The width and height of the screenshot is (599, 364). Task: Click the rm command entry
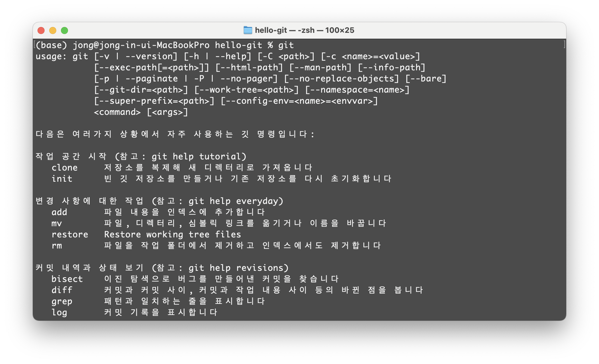click(57, 246)
